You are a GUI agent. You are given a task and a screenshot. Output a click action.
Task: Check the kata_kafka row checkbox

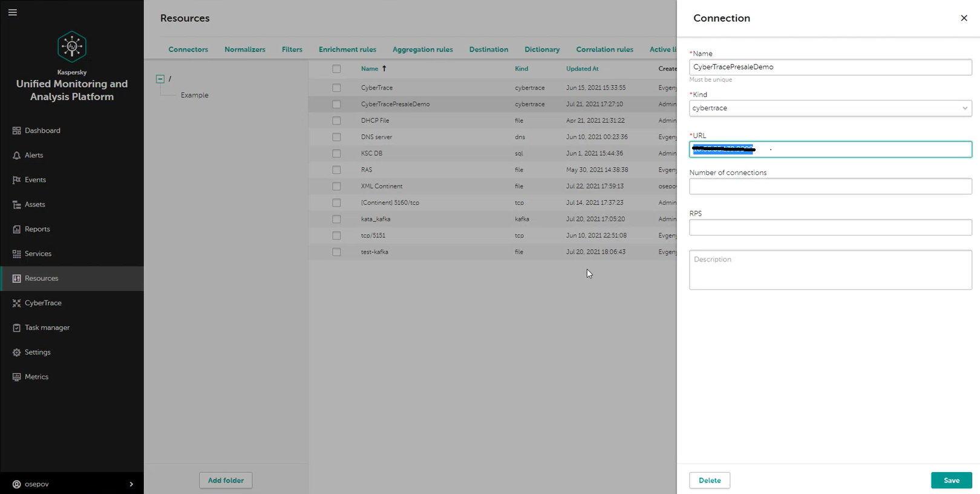[336, 219]
